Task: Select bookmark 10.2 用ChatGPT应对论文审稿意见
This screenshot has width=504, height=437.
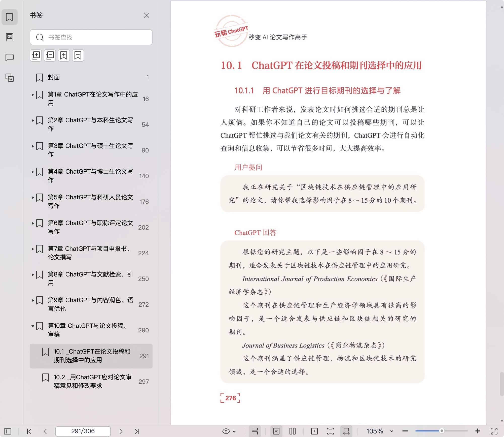Action: 91,382
